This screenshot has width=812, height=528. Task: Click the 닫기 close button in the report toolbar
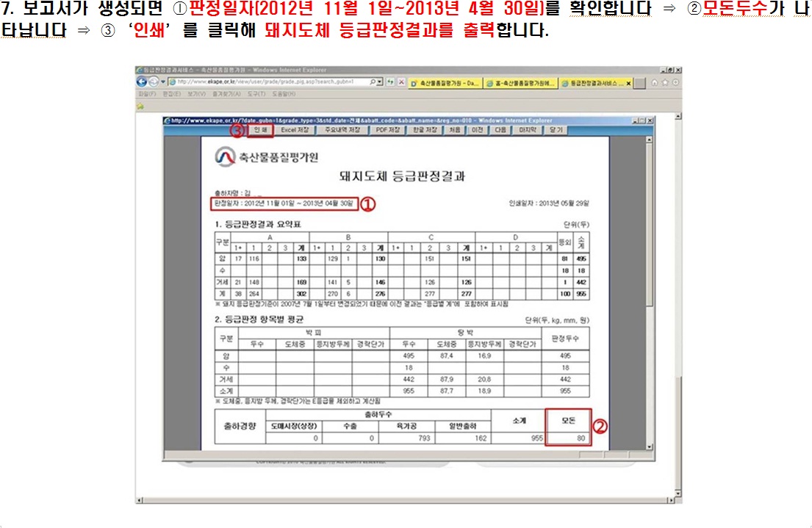[x=556, y=130]
